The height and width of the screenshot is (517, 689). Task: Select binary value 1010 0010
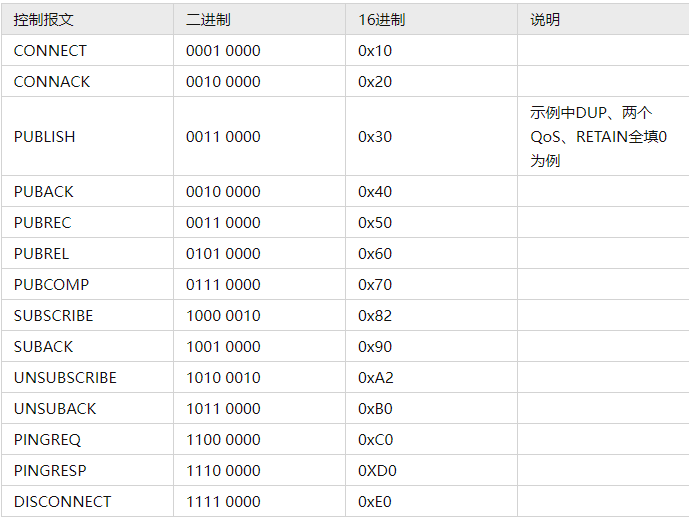coord(223,377)
